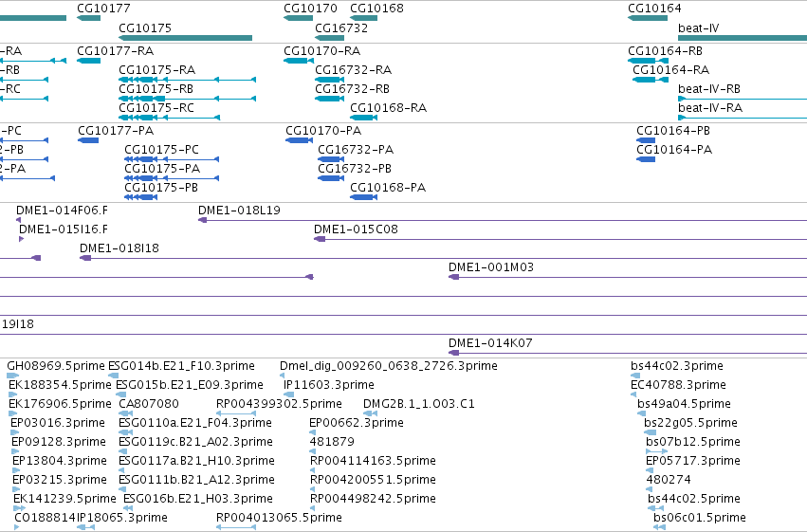Select EST EC40788.3prime
Viewport: 807px width, 532px height.
[x=633, y=394]
